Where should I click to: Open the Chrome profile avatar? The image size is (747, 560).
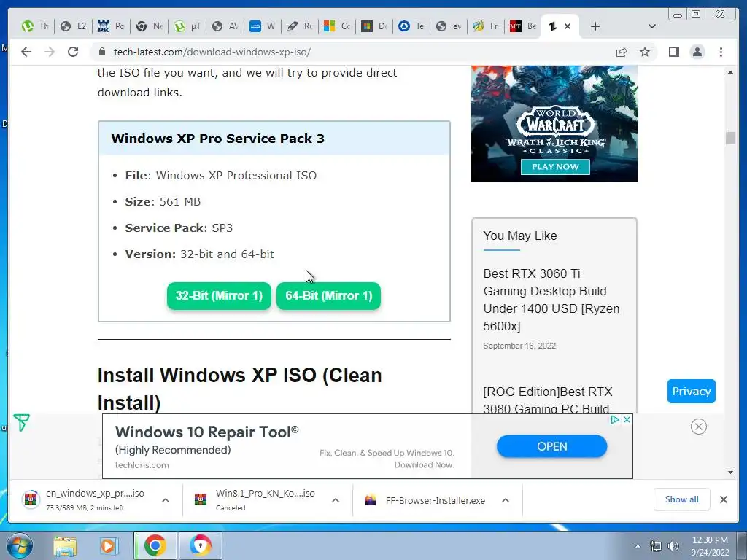pos(697,52)
